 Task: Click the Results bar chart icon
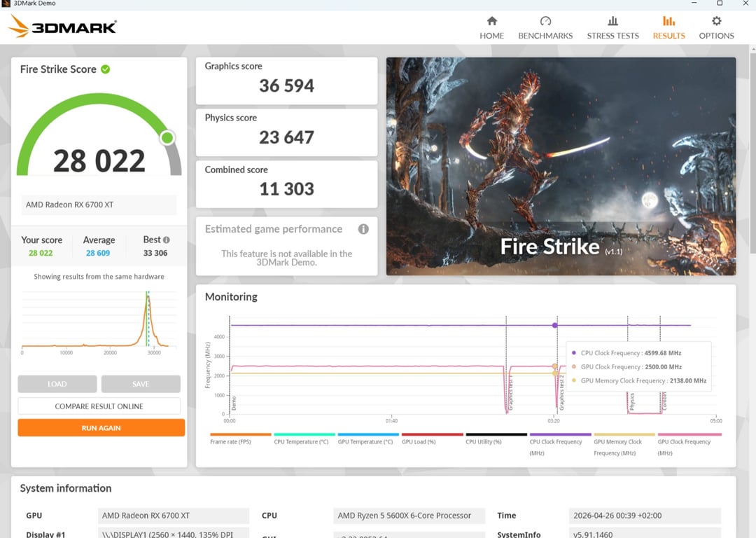point(668,21)
